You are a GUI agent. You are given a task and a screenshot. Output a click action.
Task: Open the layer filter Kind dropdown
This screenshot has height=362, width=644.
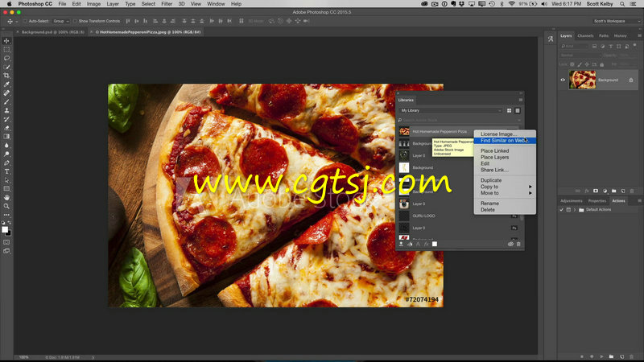click(575, 47)
